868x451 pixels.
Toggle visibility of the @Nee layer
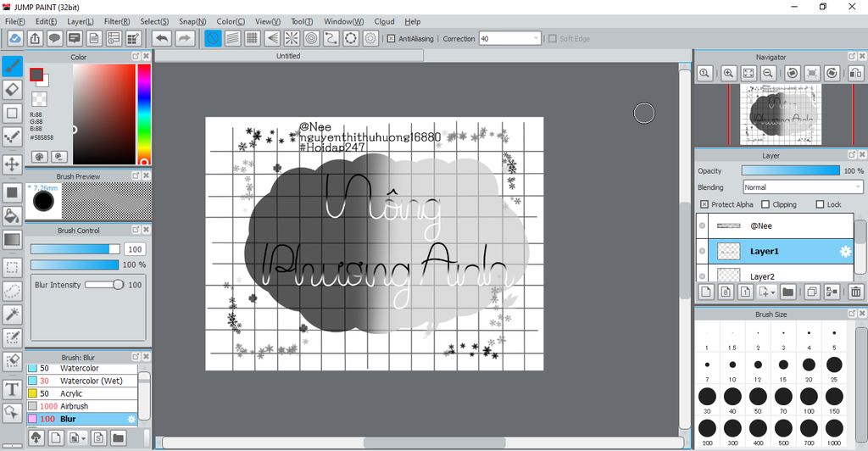703,225
